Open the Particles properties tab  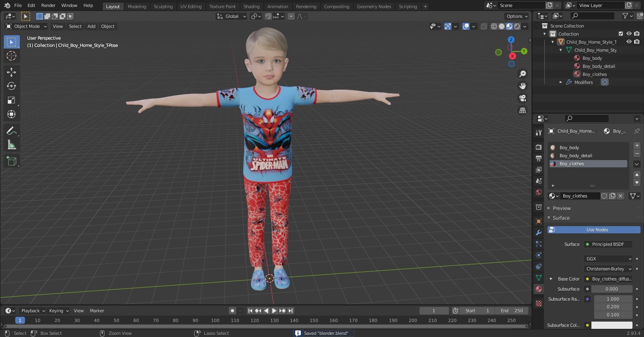click(539, 244)
